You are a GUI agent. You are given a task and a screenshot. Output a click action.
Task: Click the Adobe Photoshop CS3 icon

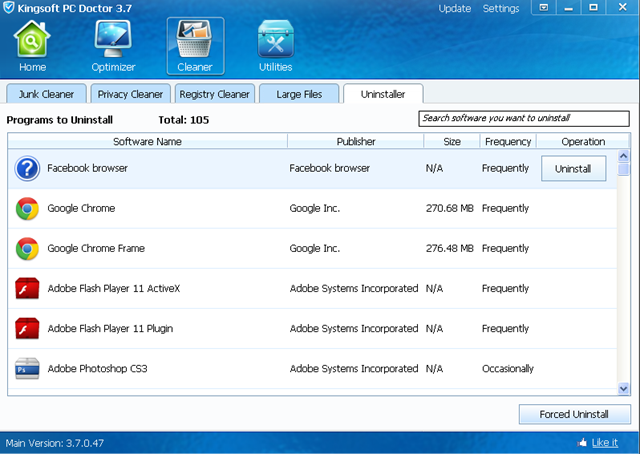pos(27,369)
